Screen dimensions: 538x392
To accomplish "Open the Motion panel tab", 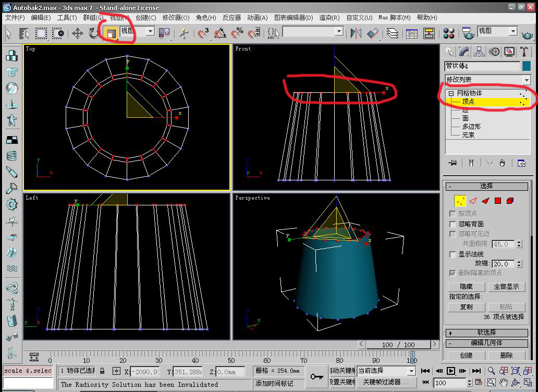I will (x=494, y=52).
